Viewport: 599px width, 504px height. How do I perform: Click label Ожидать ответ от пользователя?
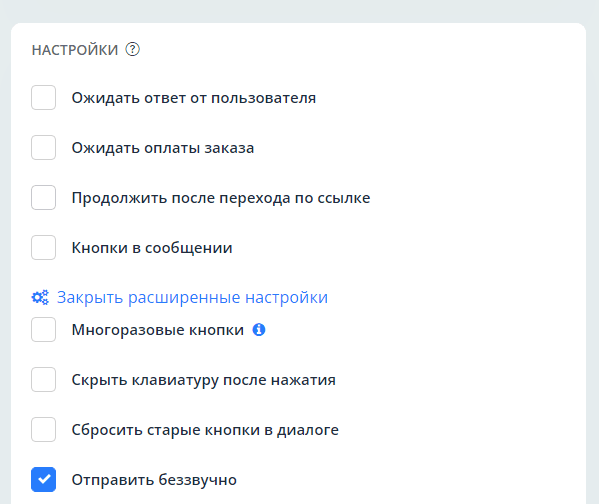click(x=194, y=98)
